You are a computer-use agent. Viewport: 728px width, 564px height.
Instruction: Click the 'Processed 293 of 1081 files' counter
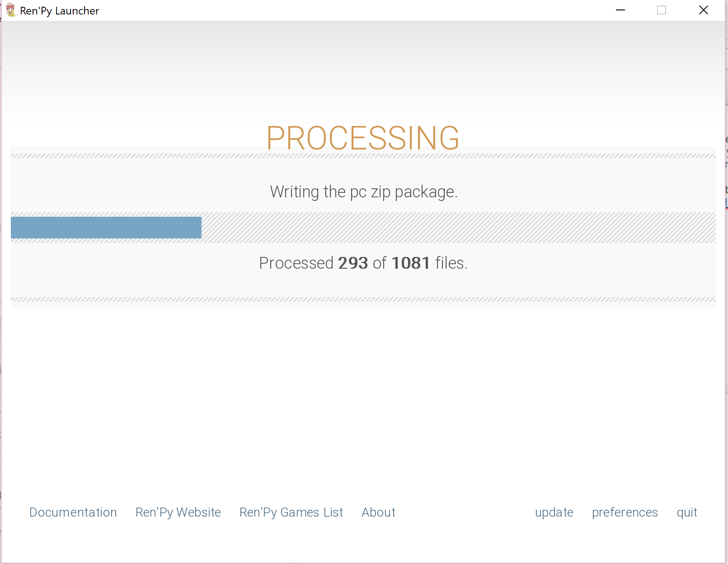[363, 263]
